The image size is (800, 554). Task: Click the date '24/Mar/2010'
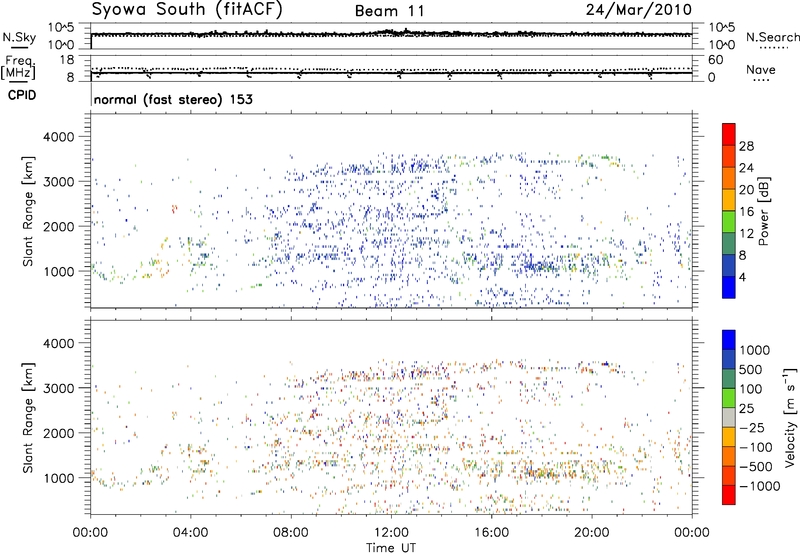[639, 10]
